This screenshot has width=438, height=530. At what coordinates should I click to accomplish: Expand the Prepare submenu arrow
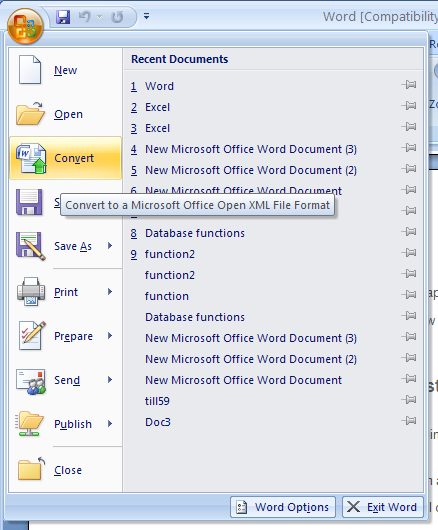coord(110,336)
